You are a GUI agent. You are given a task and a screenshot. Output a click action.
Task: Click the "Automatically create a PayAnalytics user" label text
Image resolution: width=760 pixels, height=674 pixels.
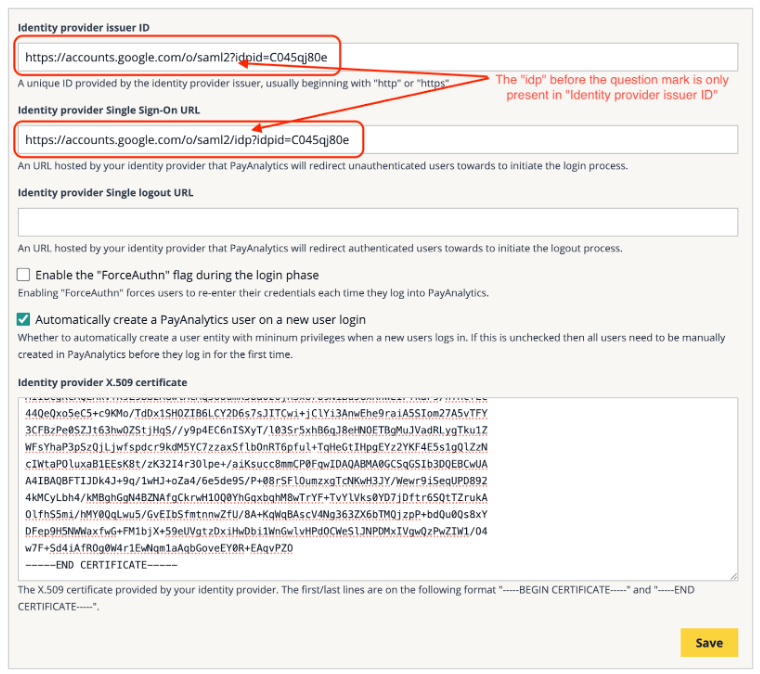pos(200,320)
